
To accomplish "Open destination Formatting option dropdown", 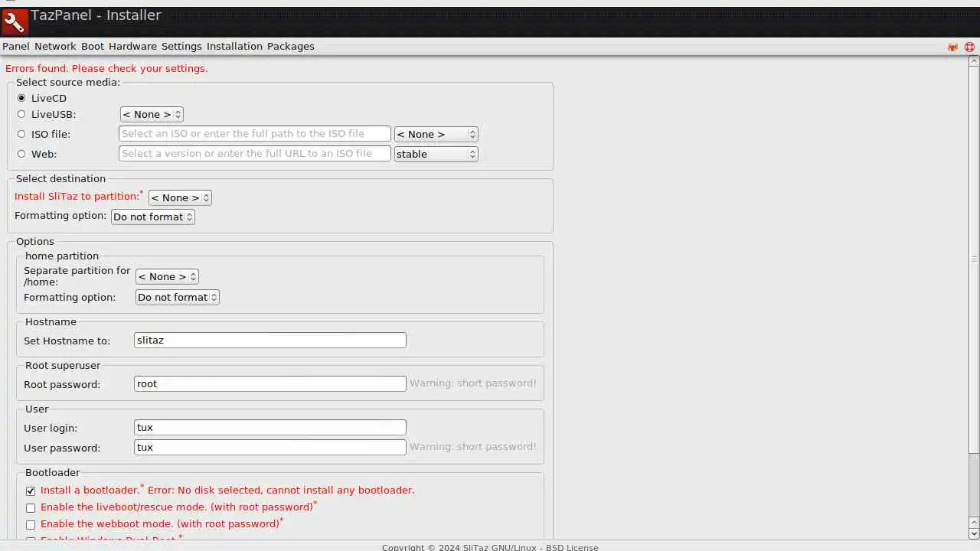I will click(153, 217).
